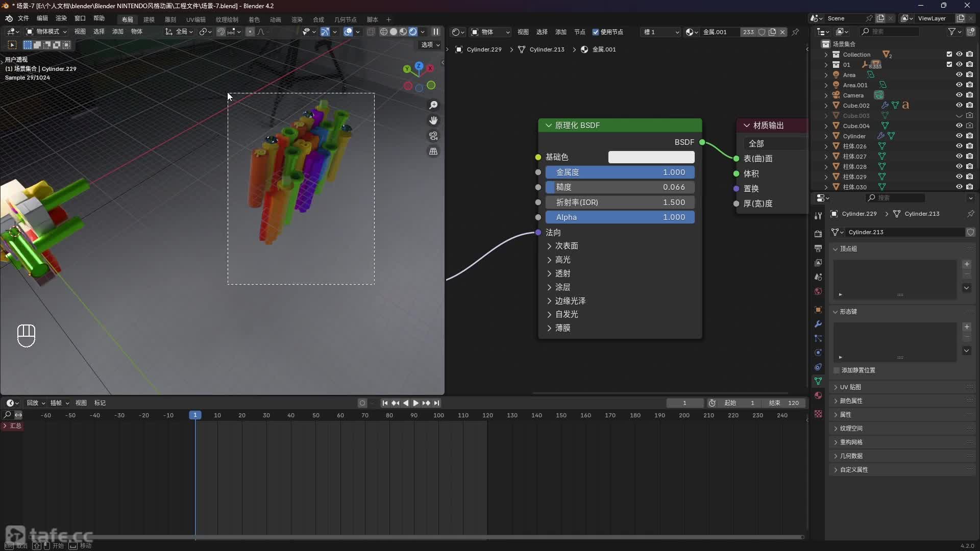Expand the Subsurface section in Principled BSDF
This screenshot has height=551, width=980.
tap(549, 246)
